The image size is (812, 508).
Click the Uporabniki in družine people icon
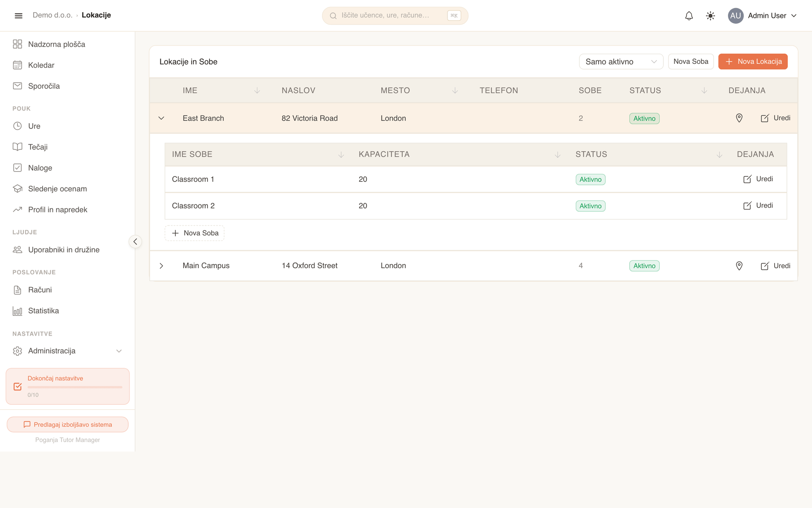tap(17, 250)
